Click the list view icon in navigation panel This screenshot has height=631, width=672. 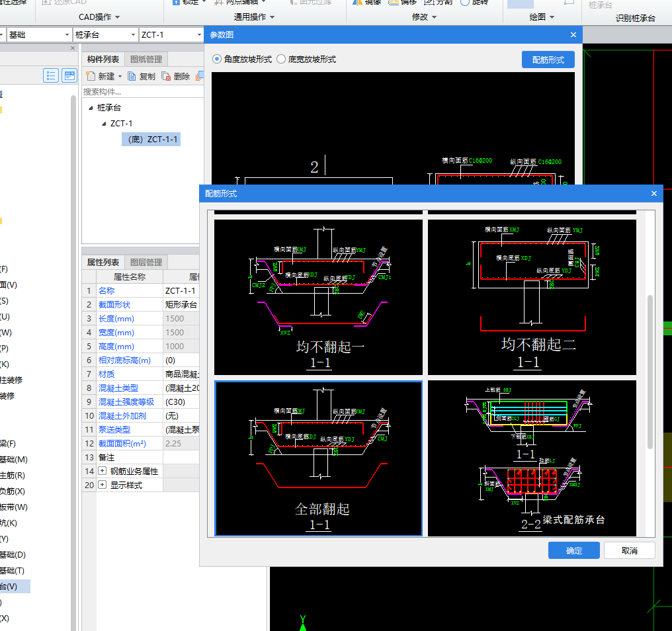tap(51, 76)
